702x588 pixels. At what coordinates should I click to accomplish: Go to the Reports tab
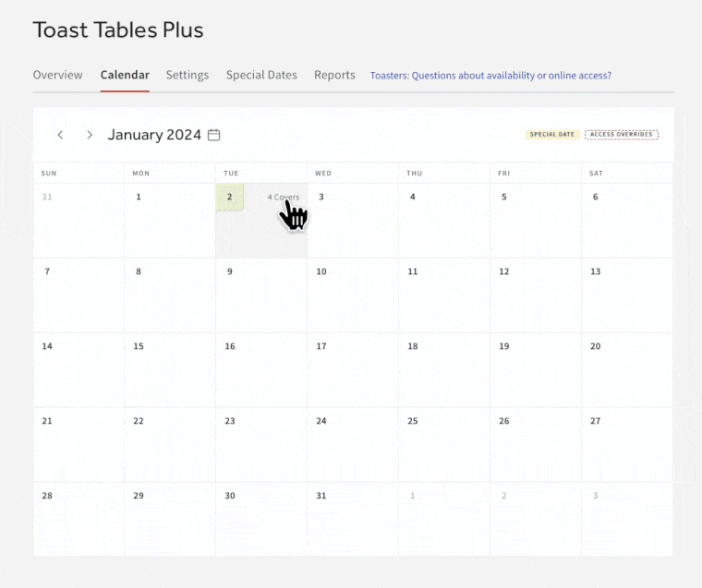334,75
